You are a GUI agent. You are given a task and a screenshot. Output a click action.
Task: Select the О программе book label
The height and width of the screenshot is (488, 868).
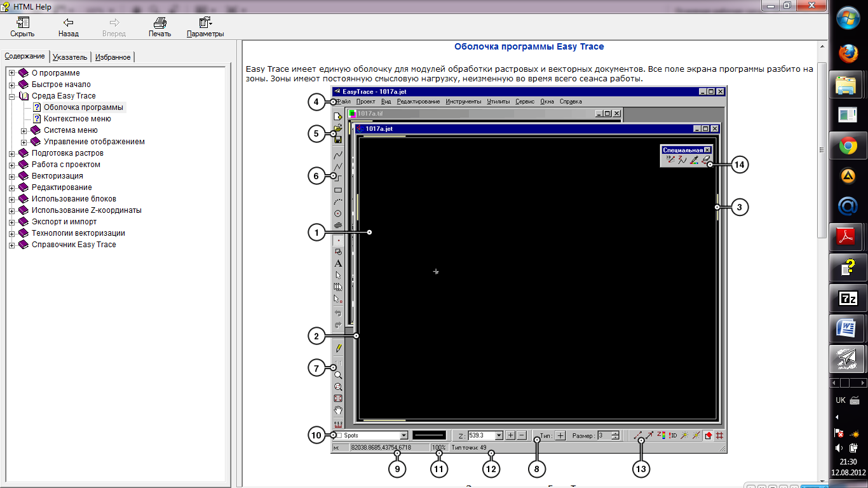click(x=56, y=73)
